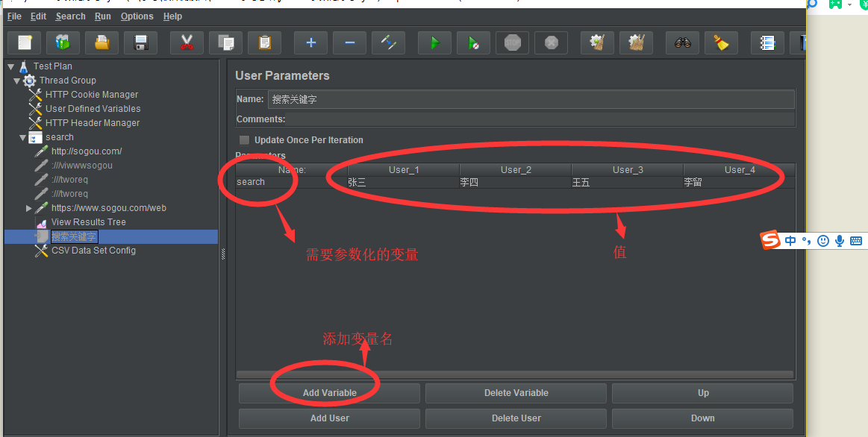868x437 pixels.
Task: Click the 李四 cell under User_2
Action: click(x=515, y=182)
